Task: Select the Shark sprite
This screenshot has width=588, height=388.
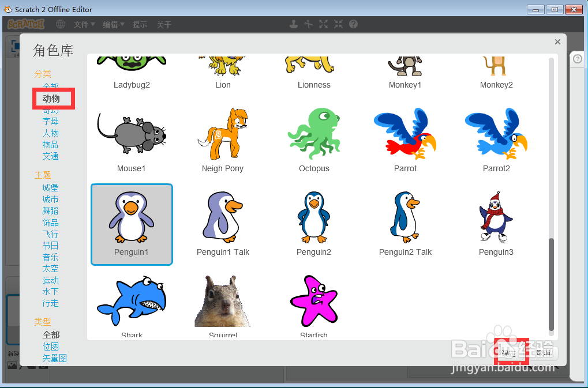Action: [x=132, y=305]
